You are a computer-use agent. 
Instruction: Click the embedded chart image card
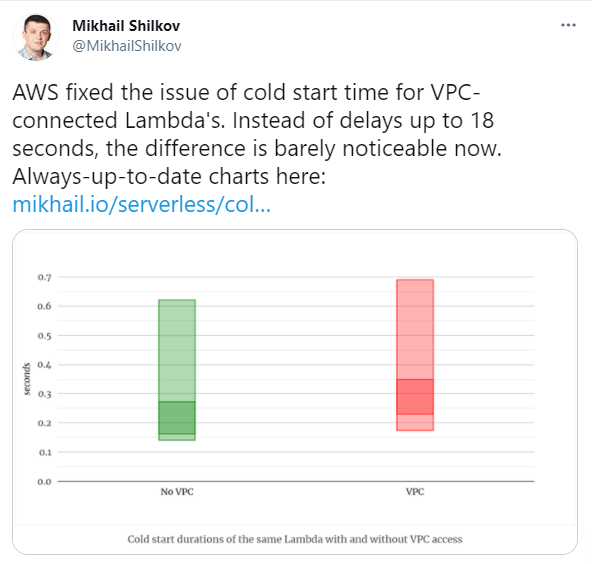click(295, 392)
